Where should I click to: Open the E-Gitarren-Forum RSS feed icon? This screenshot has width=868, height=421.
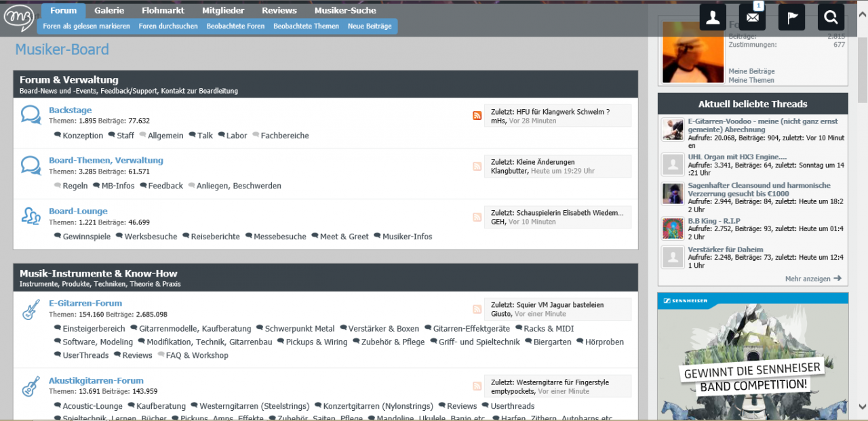point(477,309)
